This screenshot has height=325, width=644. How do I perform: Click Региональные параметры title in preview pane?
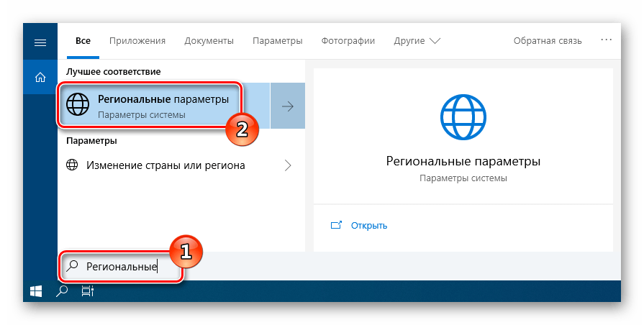(x=463, y=161)
